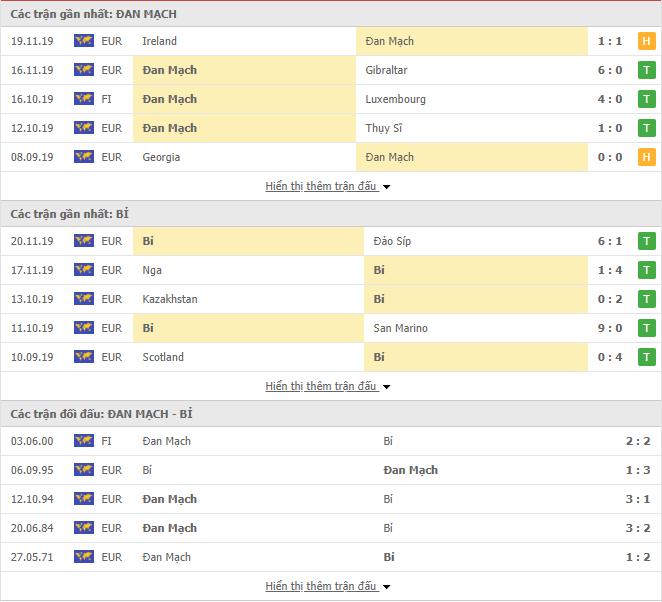Click the flag icon on 16.10.19 Luxembourg match
This screenshot has height=602, width=662.
84,99
